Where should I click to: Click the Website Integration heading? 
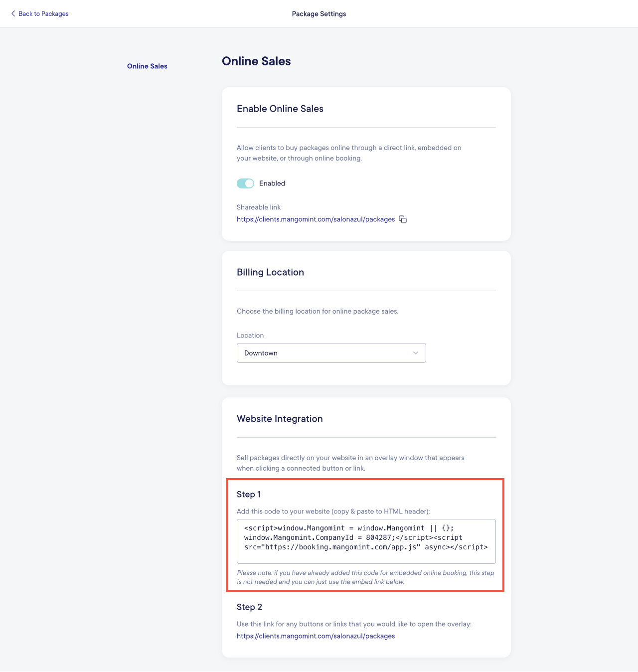tap(280, 419)
